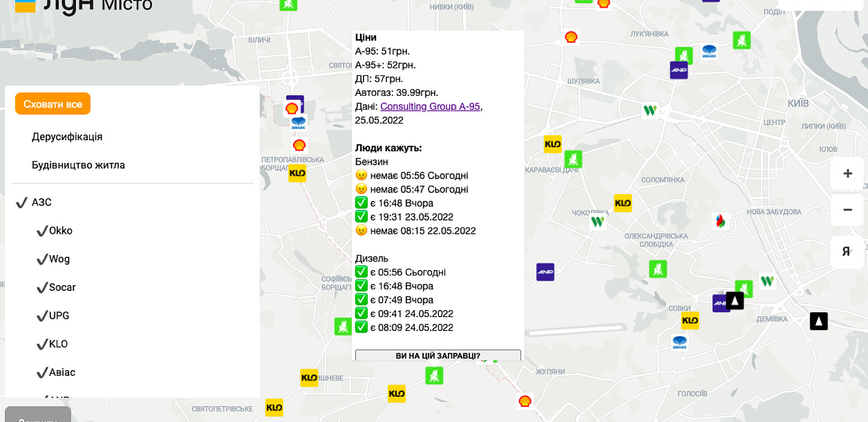
Task: Select the Shell marker beside Святошин label
Action: coord(292,109)
